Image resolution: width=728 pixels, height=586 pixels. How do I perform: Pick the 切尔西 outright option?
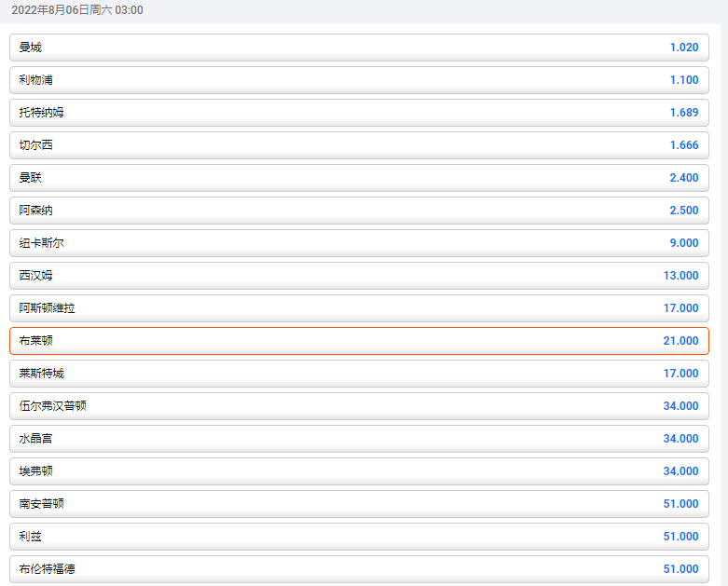point(359,145)
